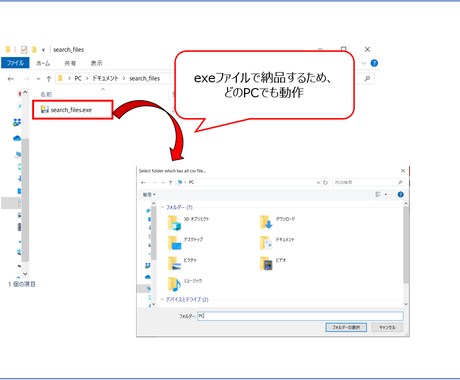
Task: Click the dialog search magnifier icon
Action: pyautogui.click(x=400, y=182)
